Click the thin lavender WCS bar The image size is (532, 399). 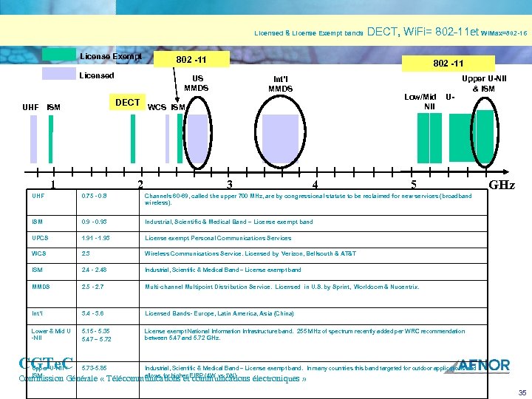(167, 139)
